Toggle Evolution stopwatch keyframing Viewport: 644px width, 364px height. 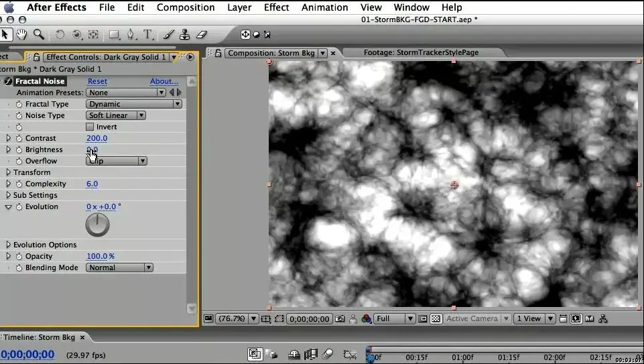19,206
